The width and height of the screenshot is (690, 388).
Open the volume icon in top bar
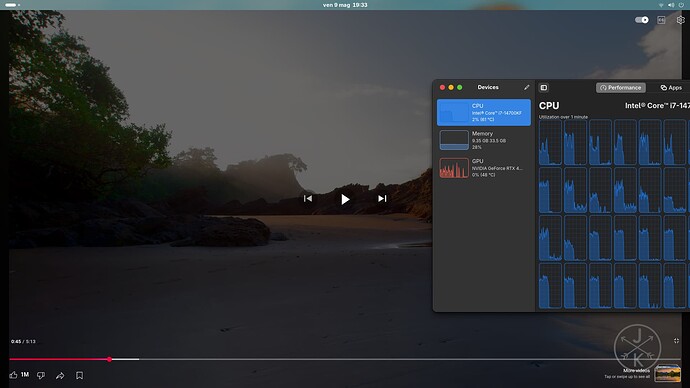(671, 5)
